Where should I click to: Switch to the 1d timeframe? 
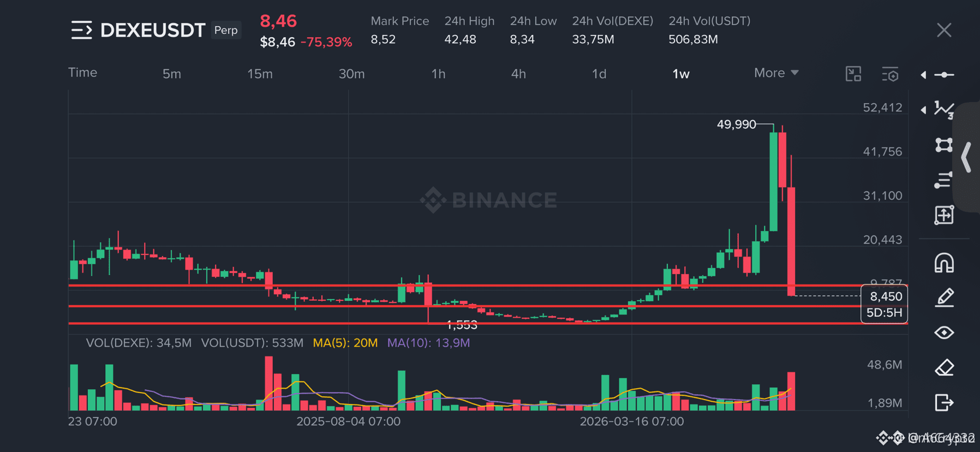pos(599,74)
